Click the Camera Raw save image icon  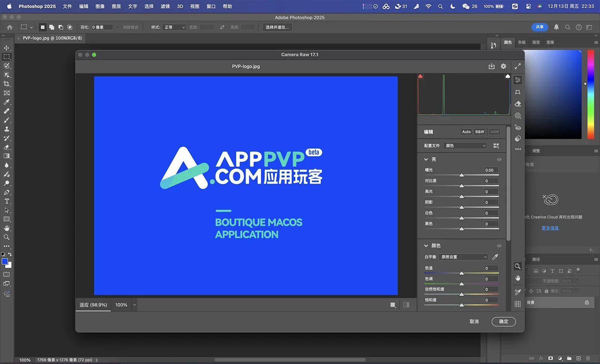pyautogui.click(x=492, y=66)
